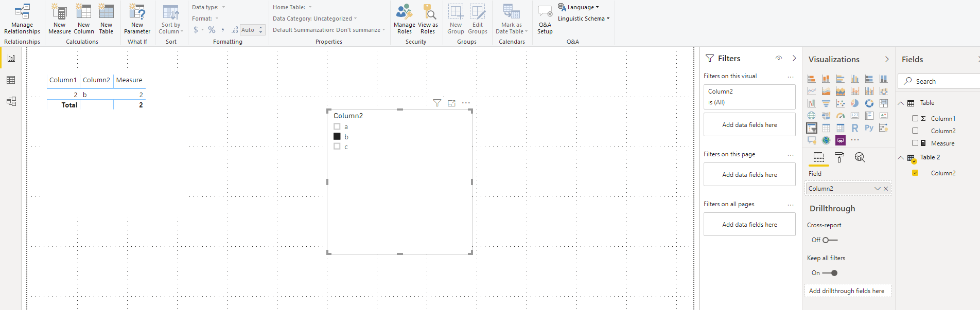This screenshot has width=980, height=310.
Task: Click the Search box in Fields pane
Action: tap(939, 81)
